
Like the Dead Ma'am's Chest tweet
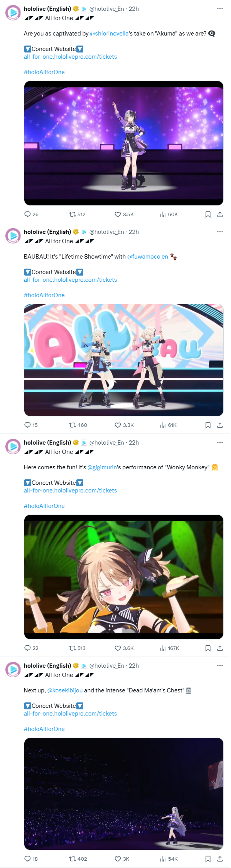pyautogui.click(x=122, y=859)
